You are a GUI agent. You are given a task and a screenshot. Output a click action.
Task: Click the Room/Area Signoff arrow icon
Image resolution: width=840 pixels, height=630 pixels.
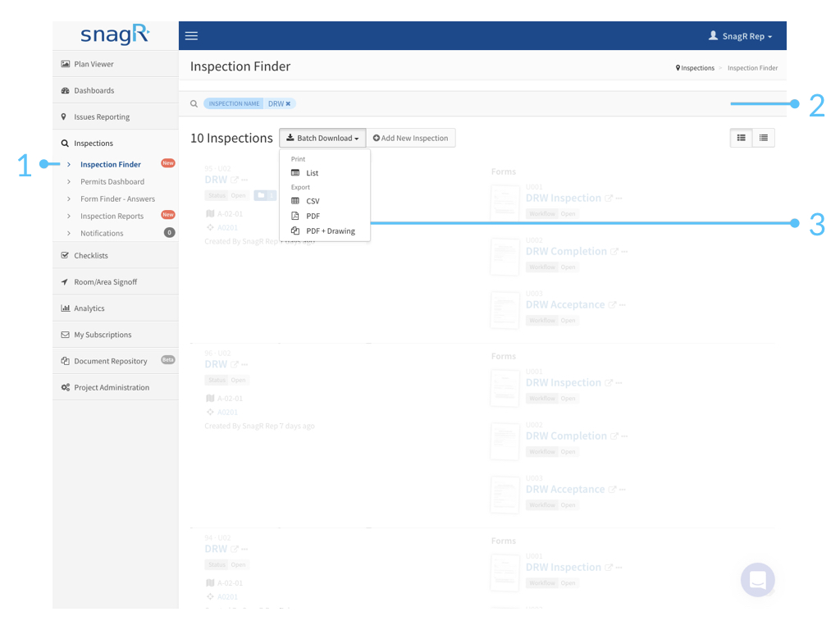[64, 282]
